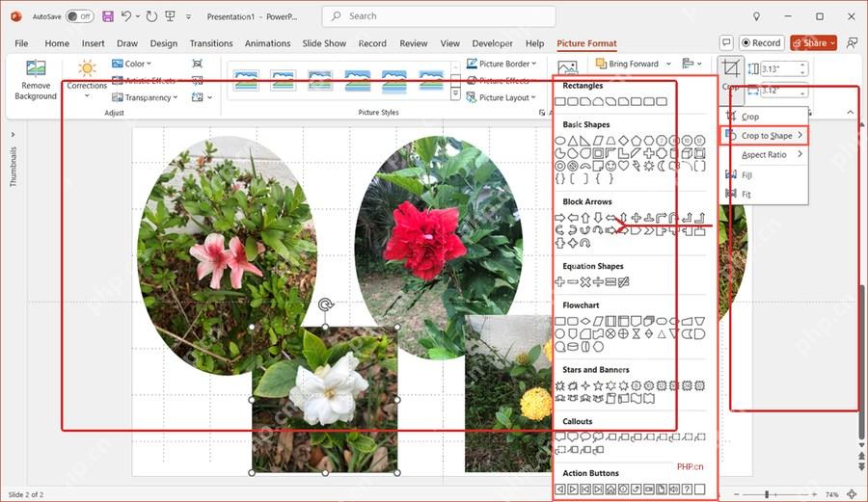Screen dimensions: 868x502
Task: Switch to the Animations tab
Action: (x=267, y=43)
